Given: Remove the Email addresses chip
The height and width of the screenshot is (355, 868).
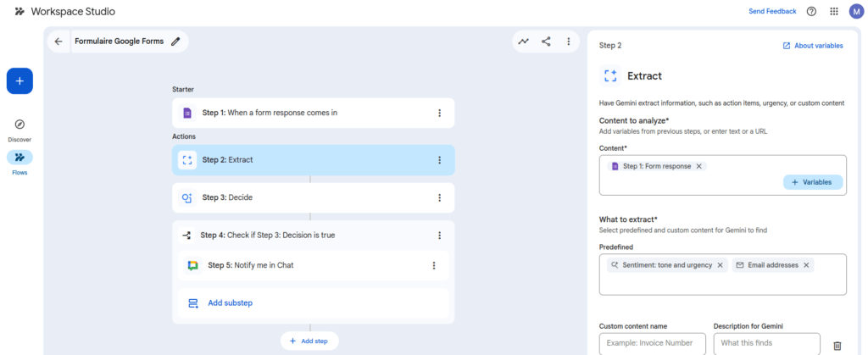Looking at the screenshot, I should coord(806,265).
